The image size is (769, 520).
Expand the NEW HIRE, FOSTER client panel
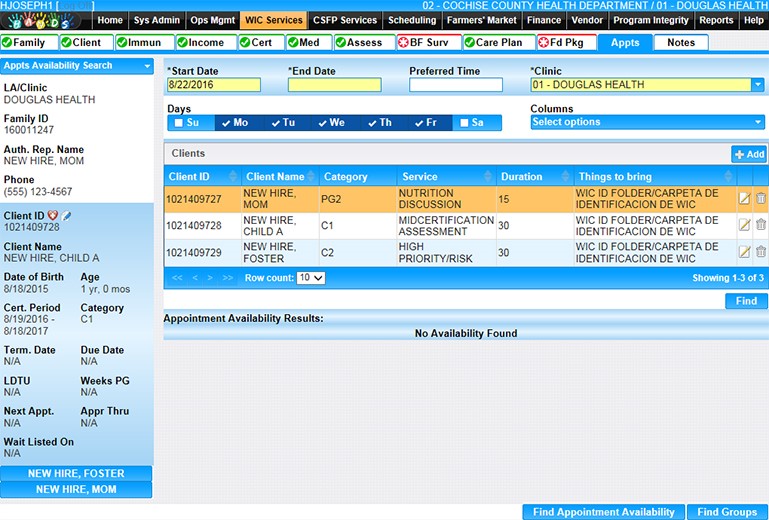pyautogui.click(x=76, y=474)
